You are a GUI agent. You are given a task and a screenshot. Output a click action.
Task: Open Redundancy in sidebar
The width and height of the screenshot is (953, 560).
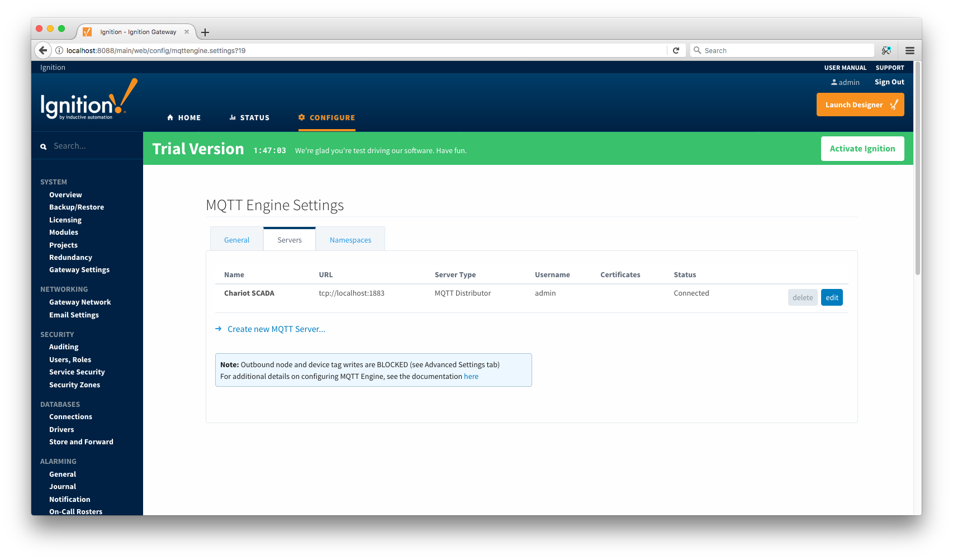point(70,258)
